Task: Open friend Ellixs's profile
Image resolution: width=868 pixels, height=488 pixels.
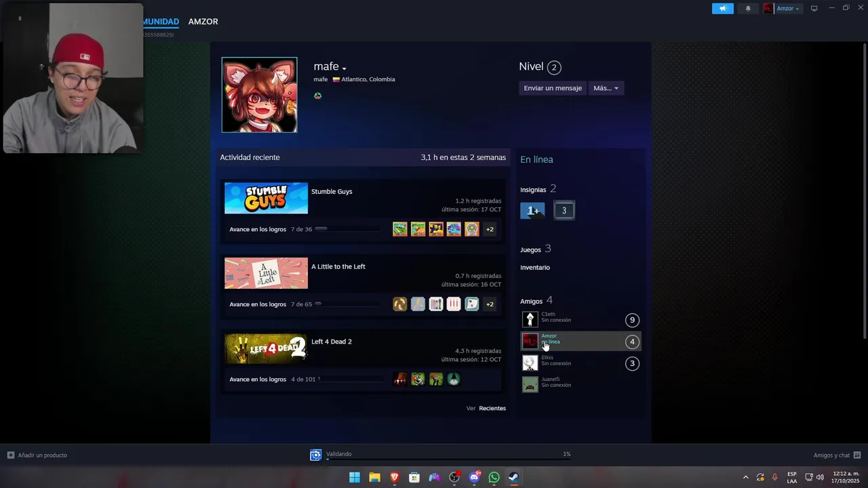Action: point(580,363)
